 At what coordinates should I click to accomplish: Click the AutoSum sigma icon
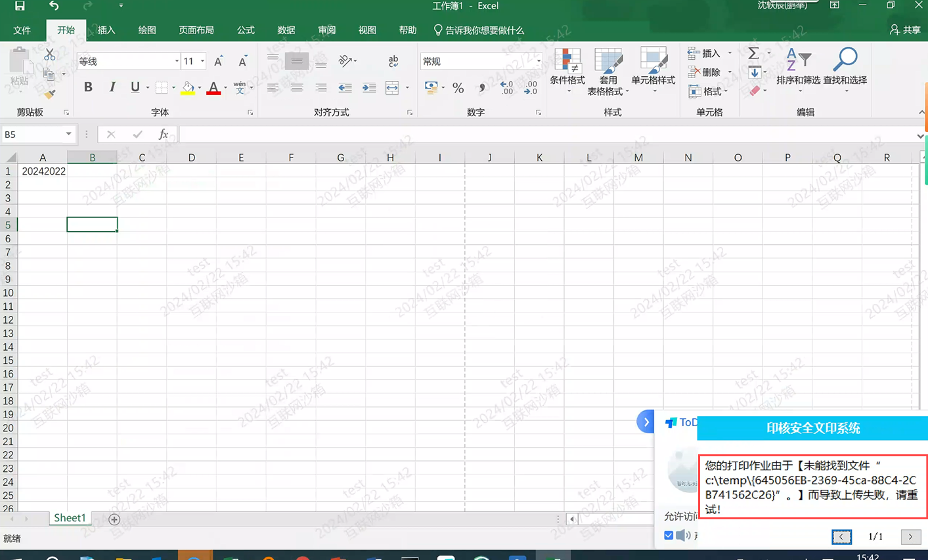pyautogui.click(x=753, y=53)
